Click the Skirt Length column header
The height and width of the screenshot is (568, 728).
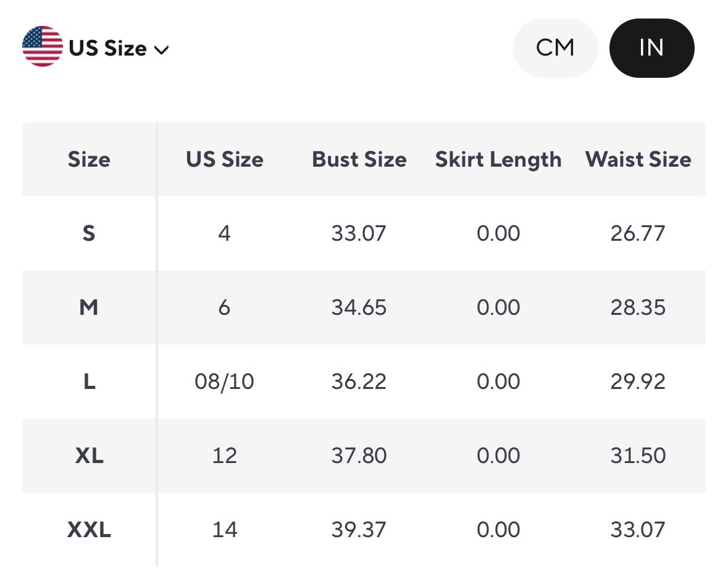(x=498, y=159)
